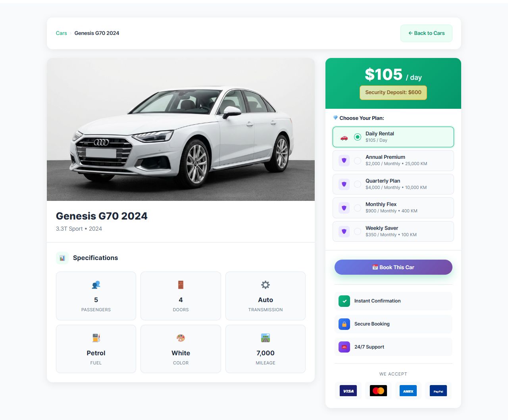Select the Daily Rental radio option
Viewport: 508px width, 420px height.
pyautogui.click(x=358, y=137)
